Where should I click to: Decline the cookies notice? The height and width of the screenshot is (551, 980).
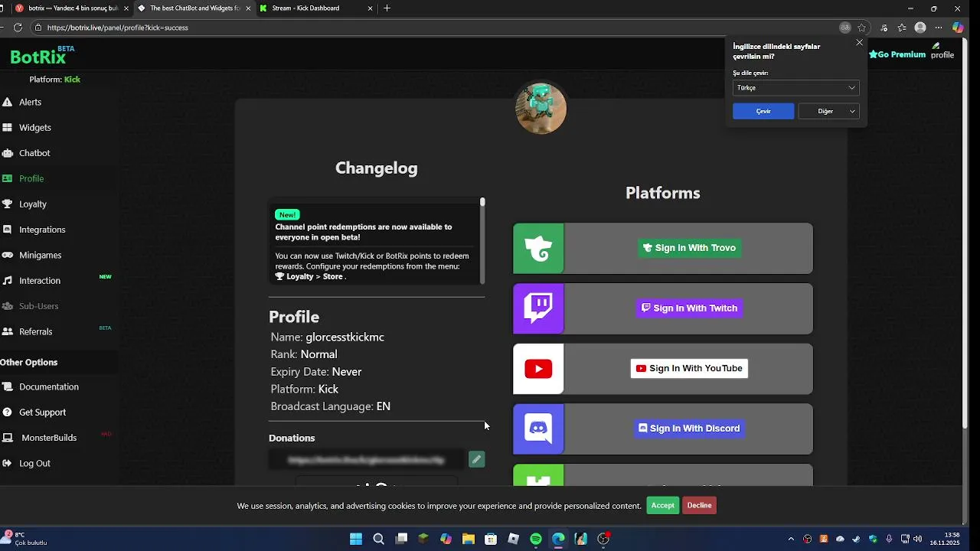point(699,505)
